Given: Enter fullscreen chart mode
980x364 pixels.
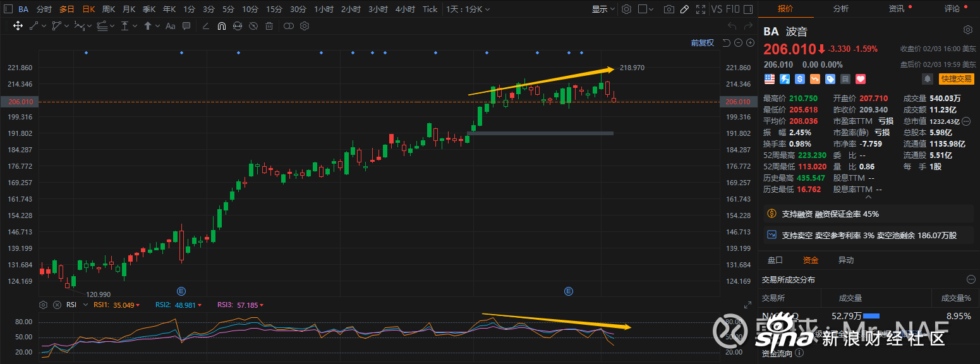Looking at the screenshot, I should (701, 9).
